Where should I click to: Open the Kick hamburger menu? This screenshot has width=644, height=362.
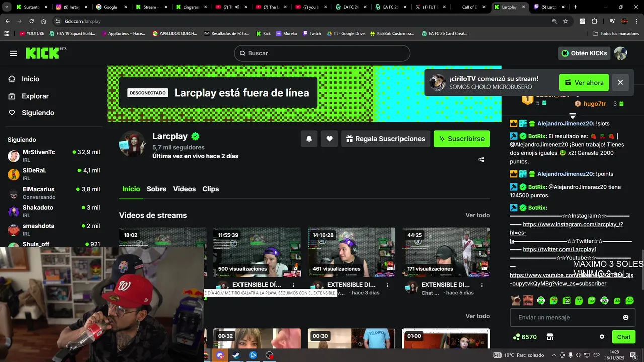[14, 53]
